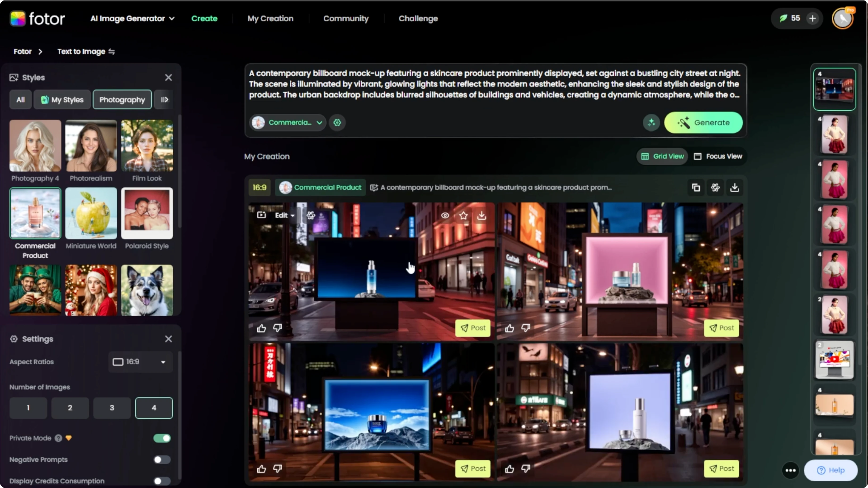Dislike the lavender bottle billboard image
The width and height of the screenshot is (868, 488).
coord(526,468)
